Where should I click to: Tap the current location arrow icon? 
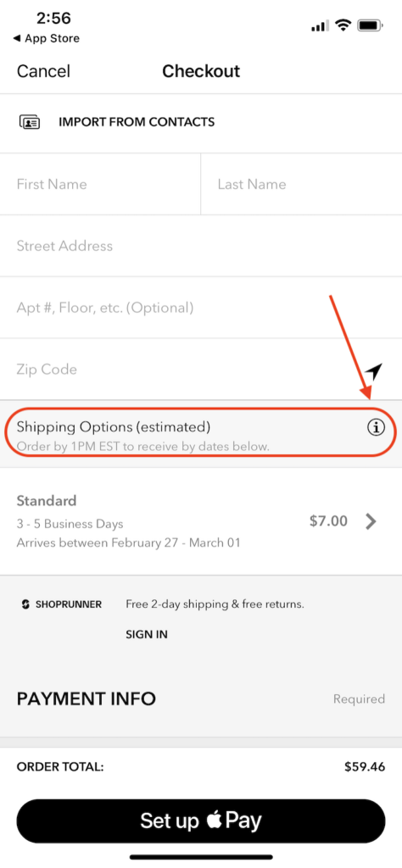tap(373, 373)
